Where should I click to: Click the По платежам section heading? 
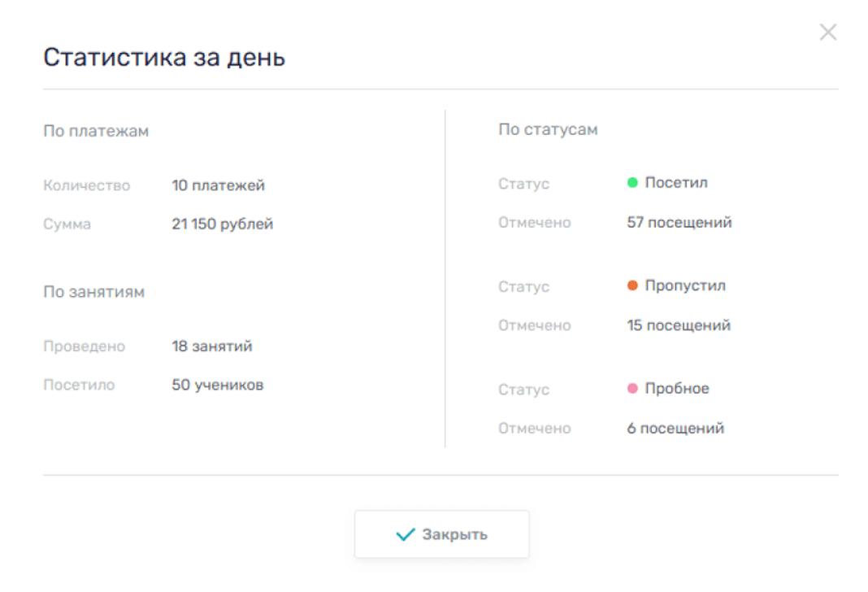point(96,131)
